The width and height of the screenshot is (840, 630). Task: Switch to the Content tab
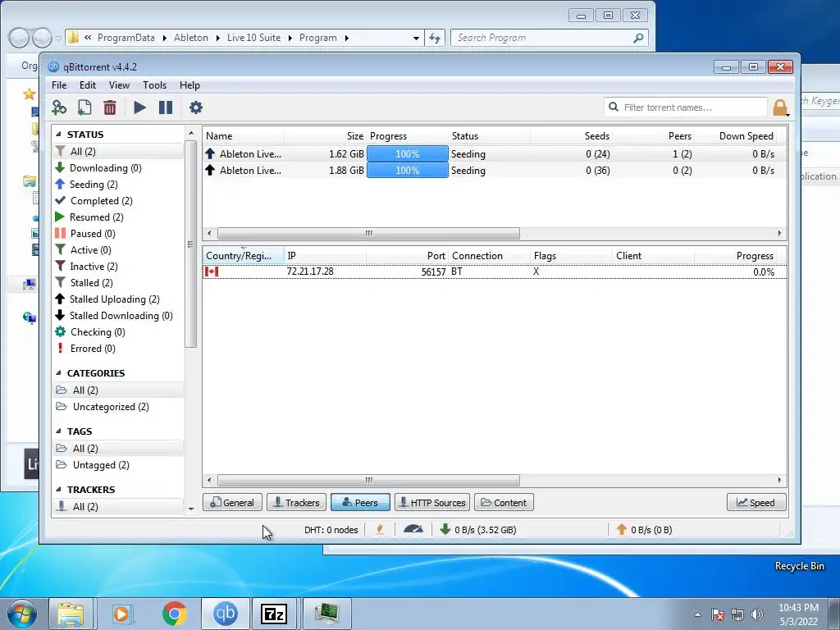504,503
